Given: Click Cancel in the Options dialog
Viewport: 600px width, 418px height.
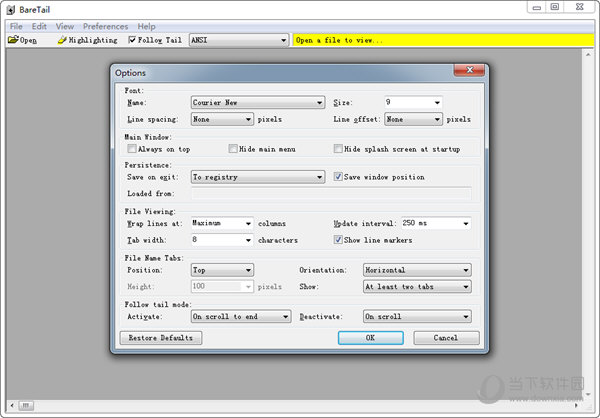Looking at the screenshot, I should click(x=446, y=338).
